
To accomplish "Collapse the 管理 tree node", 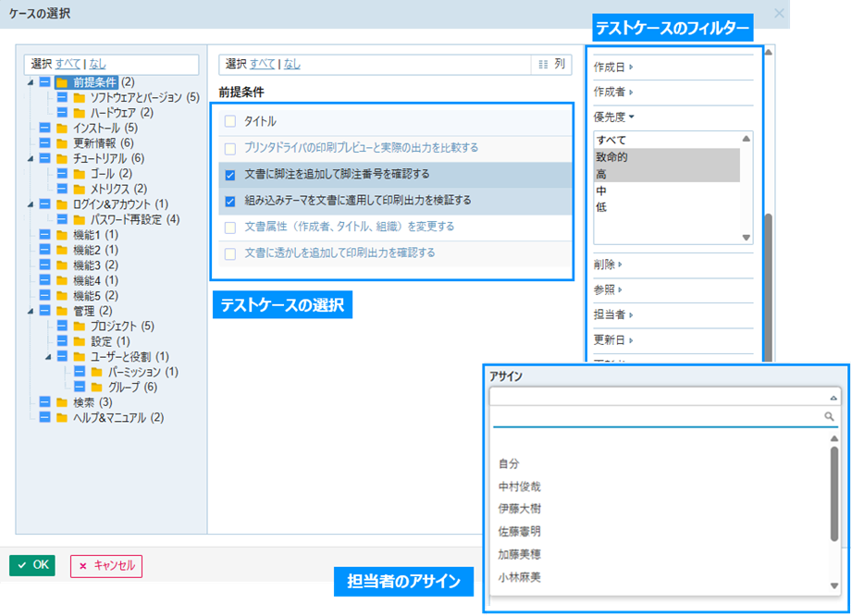I will click(31, 312).
